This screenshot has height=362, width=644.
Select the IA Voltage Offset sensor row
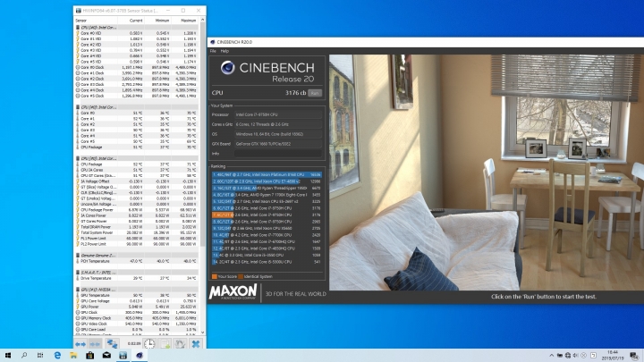pyautogui.click(x=136, y=181)
